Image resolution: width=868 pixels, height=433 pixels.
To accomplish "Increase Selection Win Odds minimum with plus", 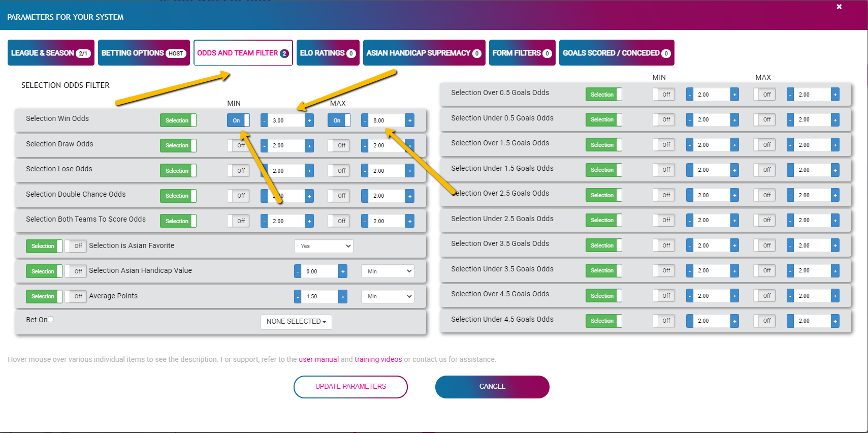I will (309, 120).
